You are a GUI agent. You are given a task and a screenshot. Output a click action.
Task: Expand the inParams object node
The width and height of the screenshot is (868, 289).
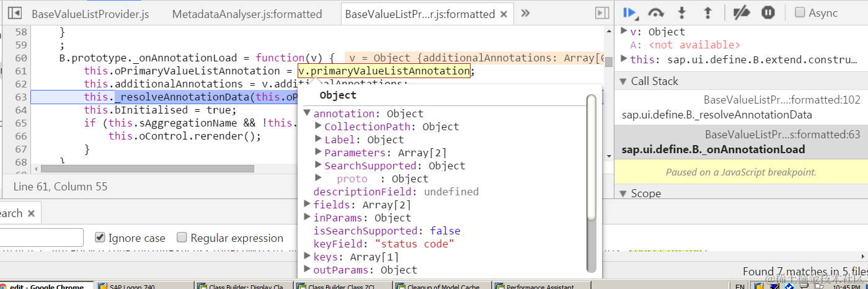(x=307, y=218)
